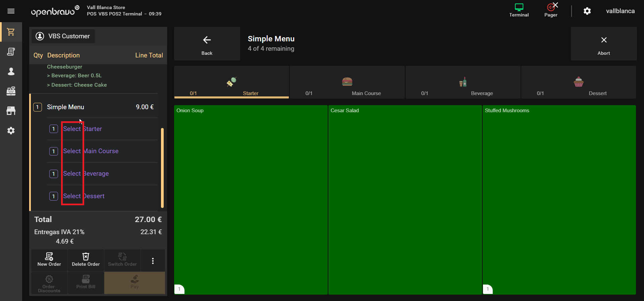
Task: Choose the Cesar Salad starter
Action: pos(405,200)
